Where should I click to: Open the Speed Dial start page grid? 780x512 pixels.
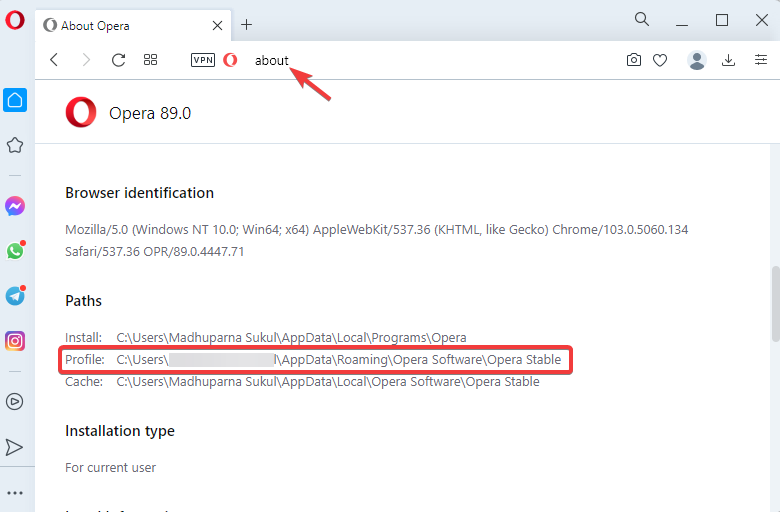(150, 60)
